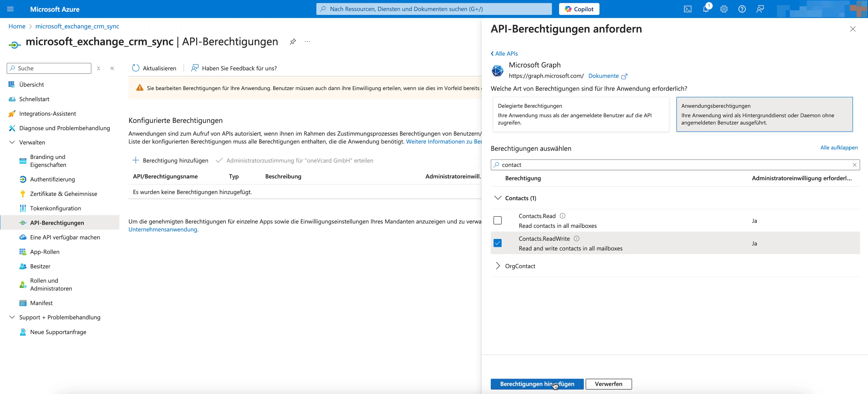Open Branding und Eigenschaften
This screenshot has height=394, width=868.
click(48, 161)
